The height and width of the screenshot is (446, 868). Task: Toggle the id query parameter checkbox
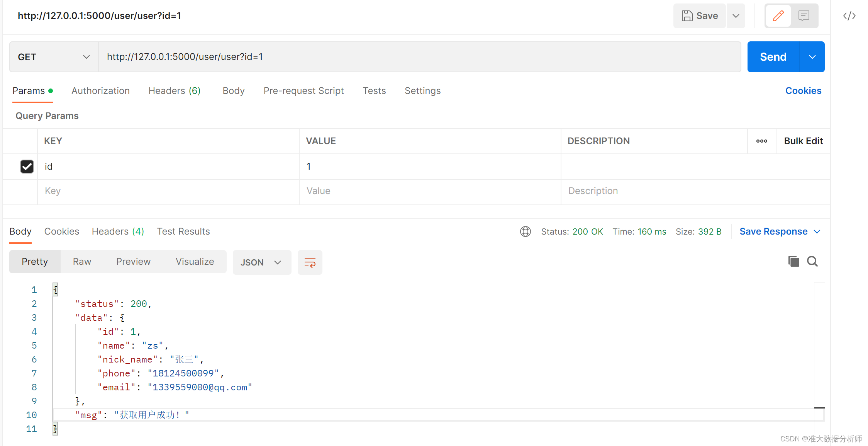coord(27,165)
